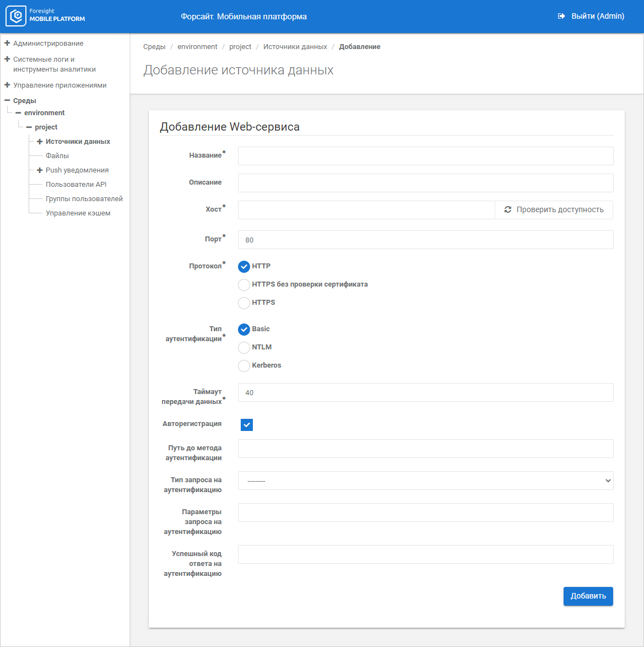This screenshot has height=647, width=644.
Task: Go to Управление кэшем in sidebar
Action: [78, 213]
